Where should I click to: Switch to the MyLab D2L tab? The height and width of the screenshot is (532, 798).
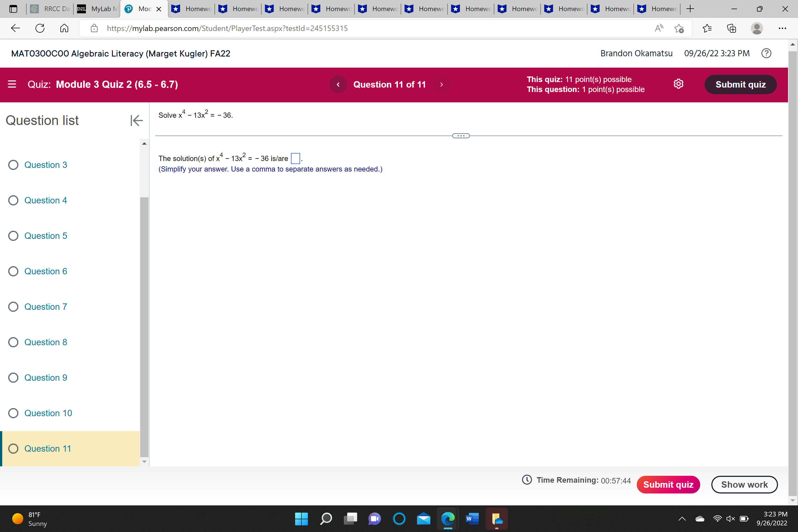tap(97, 9)
